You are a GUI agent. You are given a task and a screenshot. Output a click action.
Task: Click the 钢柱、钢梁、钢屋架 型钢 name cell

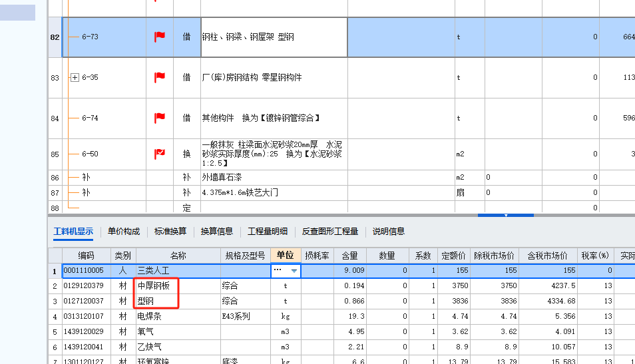point(274,37)
